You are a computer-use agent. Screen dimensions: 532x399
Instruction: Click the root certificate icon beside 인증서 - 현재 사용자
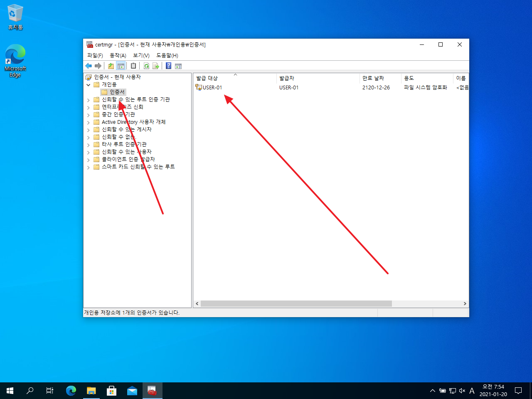(x=88, y=77)
